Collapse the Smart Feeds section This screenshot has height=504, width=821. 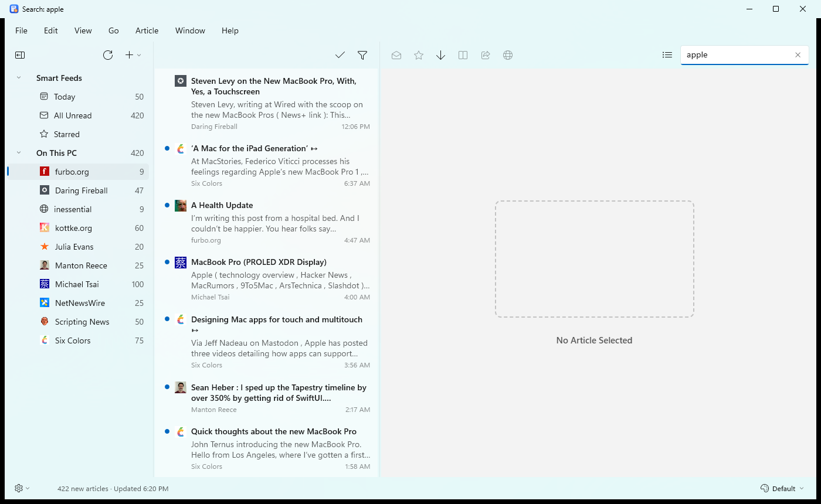pyautogui.click(x=19, y=78)
